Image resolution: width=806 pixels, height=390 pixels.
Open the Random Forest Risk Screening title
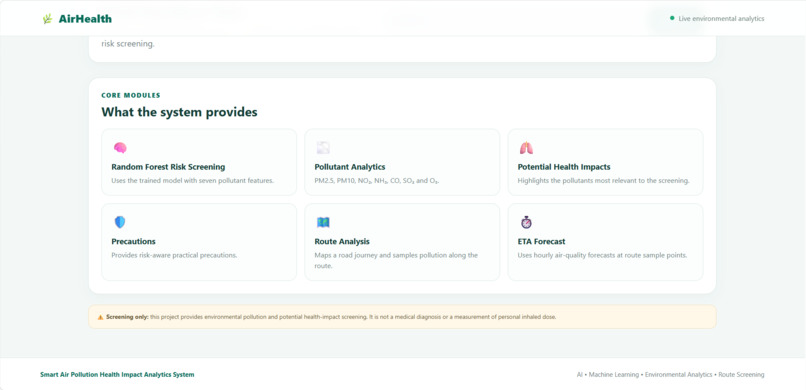tap(168, 167)
